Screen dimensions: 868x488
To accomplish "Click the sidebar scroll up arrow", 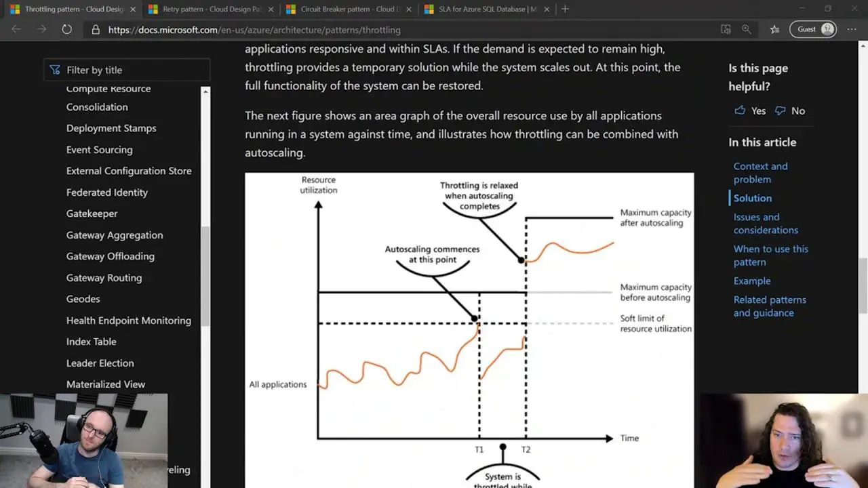I will pos(205,91).
